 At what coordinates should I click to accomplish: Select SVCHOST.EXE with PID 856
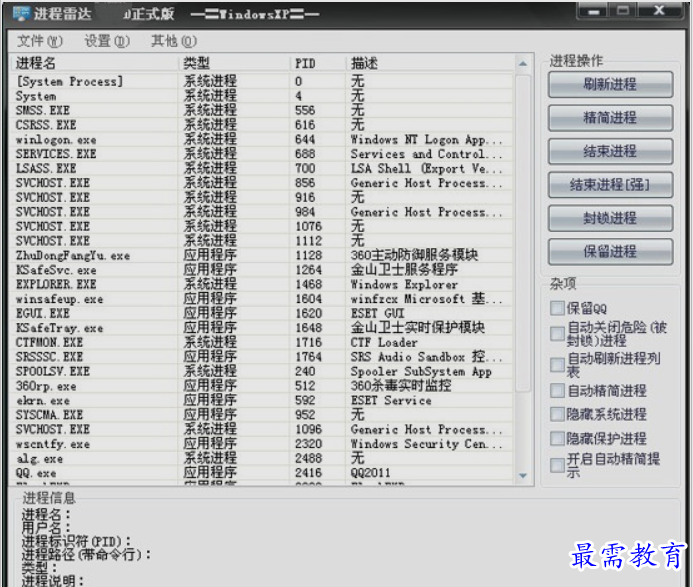click(x=262, y=183)
